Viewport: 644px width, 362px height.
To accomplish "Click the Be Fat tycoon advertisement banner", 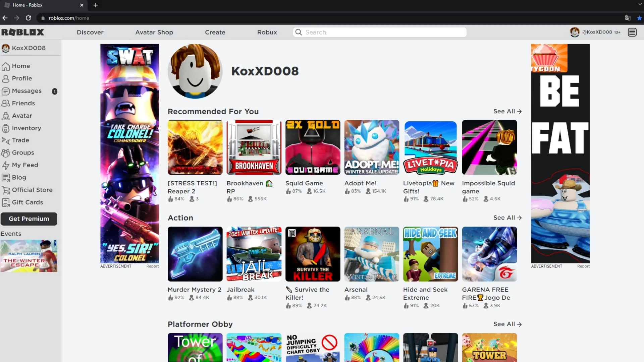I will [x=560, y=154].
